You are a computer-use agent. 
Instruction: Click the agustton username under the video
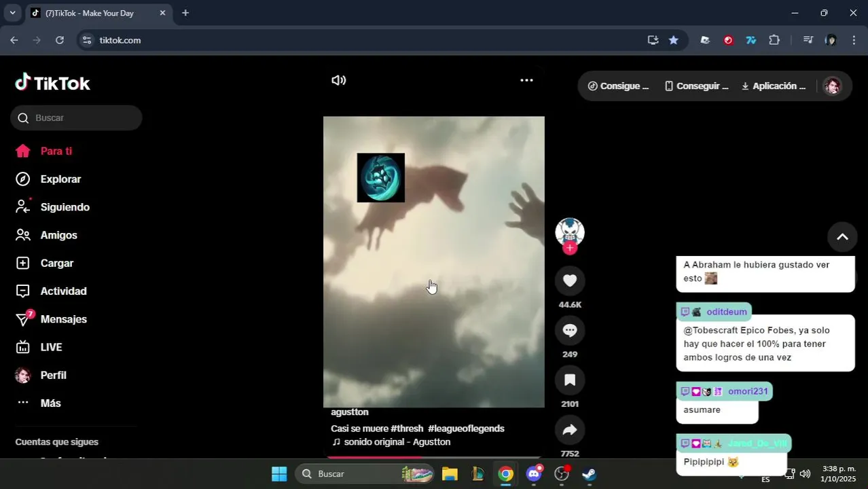(x=350, y=412)
